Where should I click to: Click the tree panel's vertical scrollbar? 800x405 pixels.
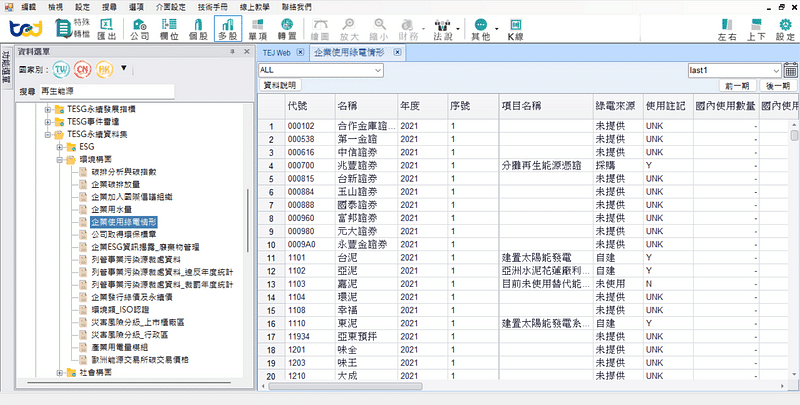248,220
